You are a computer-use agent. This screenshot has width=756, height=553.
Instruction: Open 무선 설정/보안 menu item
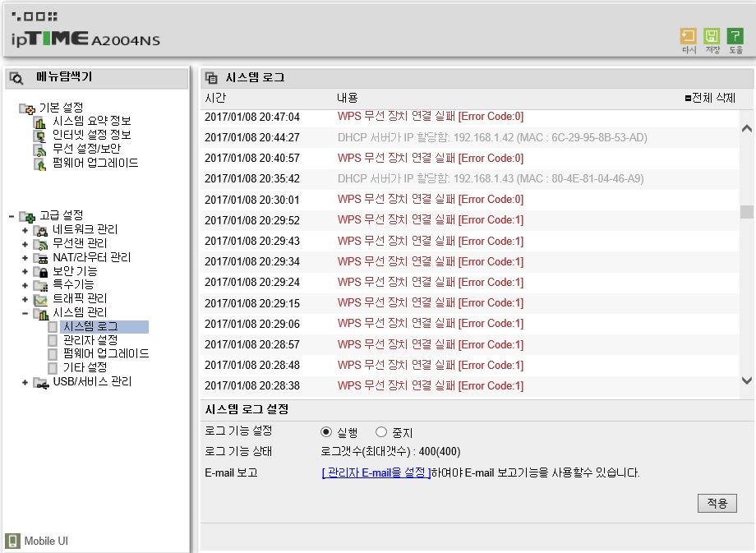pos(86,149)
